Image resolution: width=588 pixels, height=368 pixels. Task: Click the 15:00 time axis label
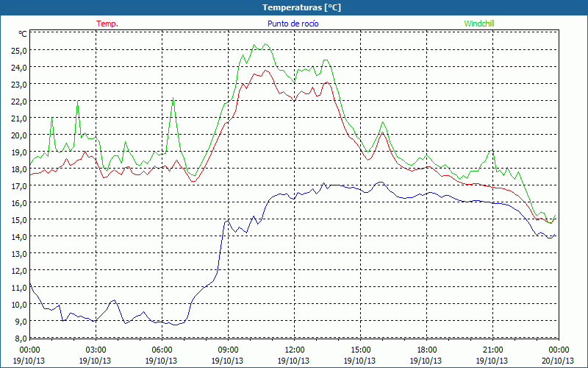coord(360,350)
